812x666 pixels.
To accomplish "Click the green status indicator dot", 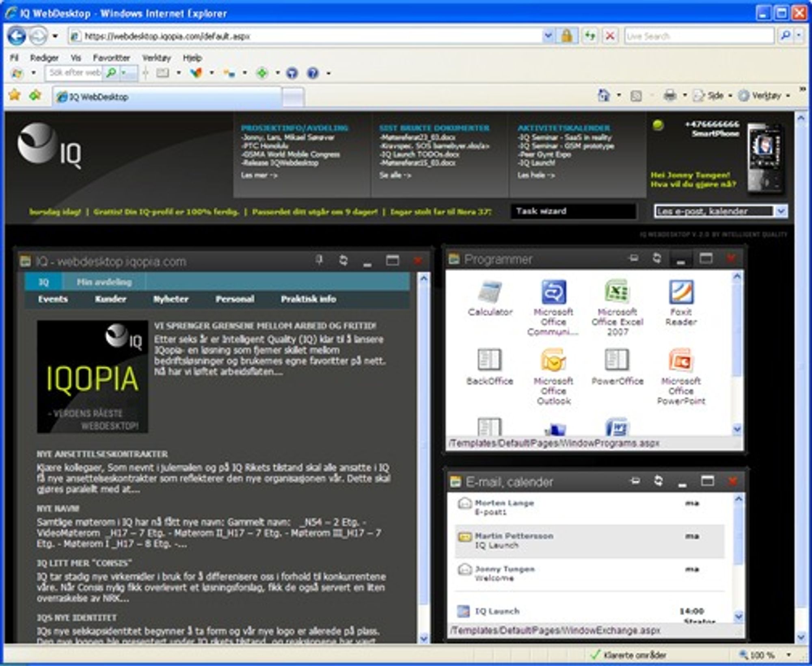I will click(x=658, y=125).
